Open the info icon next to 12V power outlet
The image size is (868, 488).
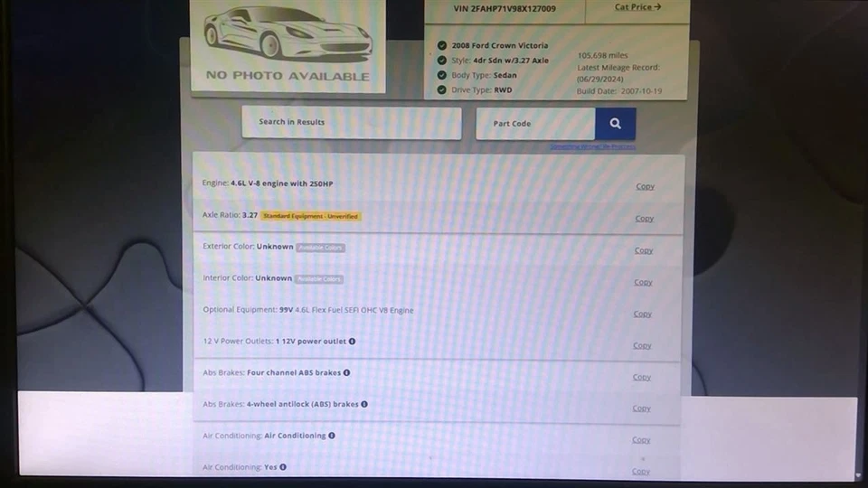(352, 342)
